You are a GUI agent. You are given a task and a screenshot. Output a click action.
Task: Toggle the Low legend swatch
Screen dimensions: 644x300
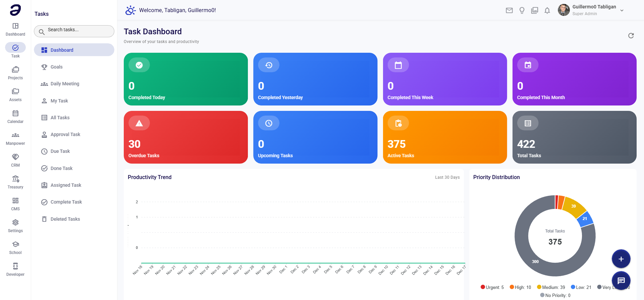tap(573, 287)
